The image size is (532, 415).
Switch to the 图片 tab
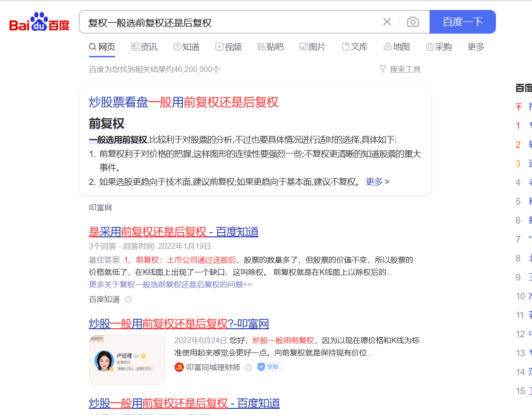click(312, 47)
